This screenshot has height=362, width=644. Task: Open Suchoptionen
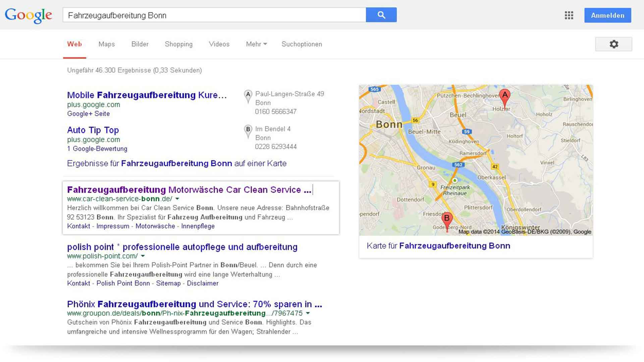click(302, 44)
